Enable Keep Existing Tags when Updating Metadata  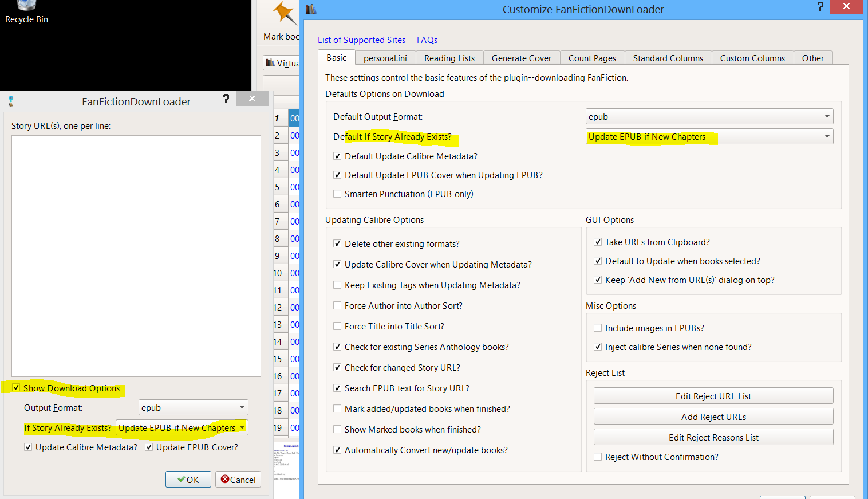pyautogui.click(x=337, y=285)
